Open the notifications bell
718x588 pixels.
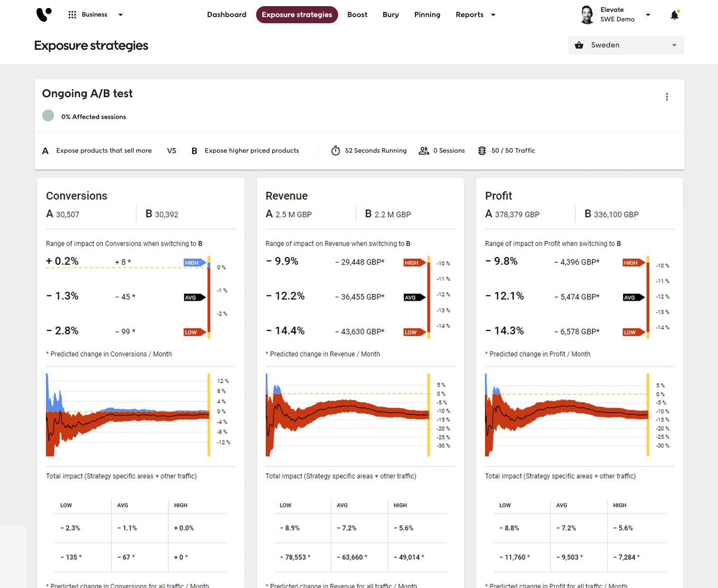(x=674, y=15)
